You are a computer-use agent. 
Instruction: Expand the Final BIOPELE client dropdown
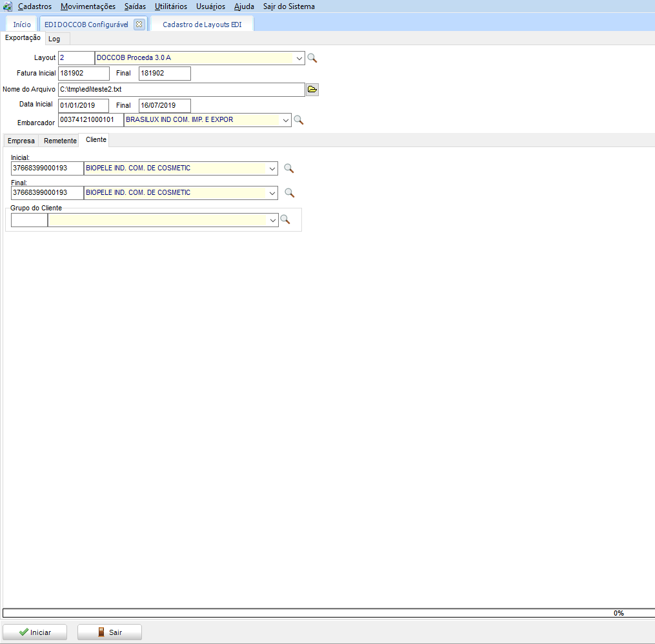click(x=272, y=193)
